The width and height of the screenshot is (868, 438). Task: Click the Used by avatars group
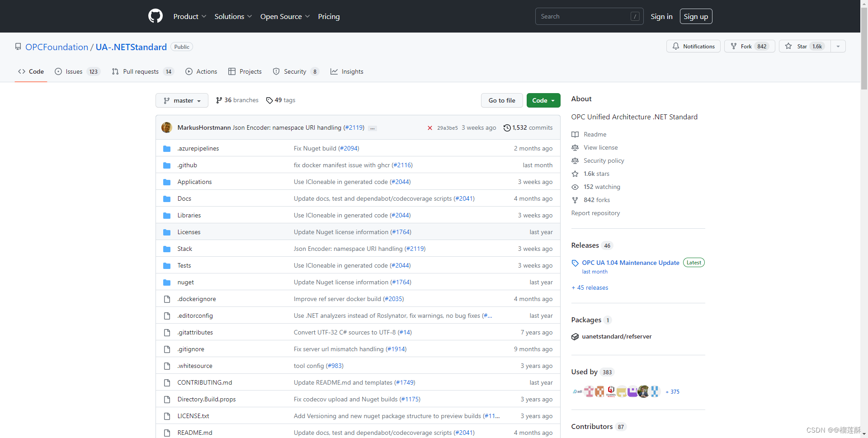tap(617, 391)
